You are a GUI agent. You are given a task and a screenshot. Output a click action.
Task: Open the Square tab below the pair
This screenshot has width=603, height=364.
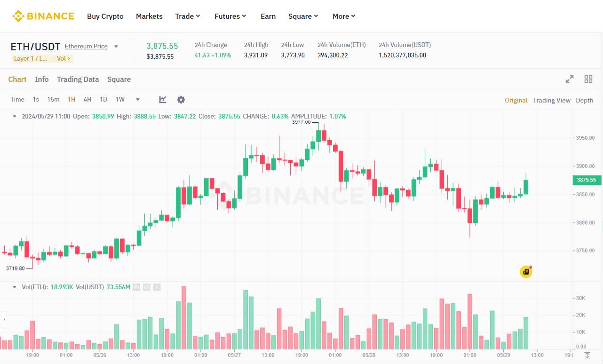coord(119,79)
